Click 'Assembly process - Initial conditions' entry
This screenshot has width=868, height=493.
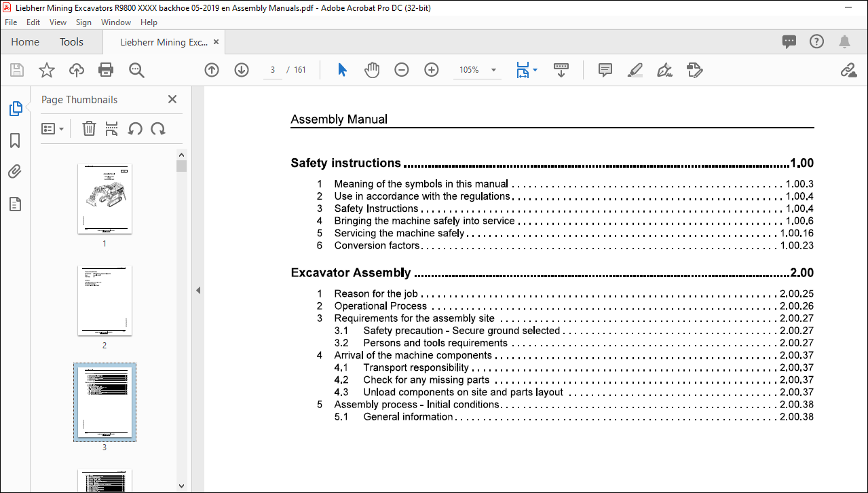417,404
